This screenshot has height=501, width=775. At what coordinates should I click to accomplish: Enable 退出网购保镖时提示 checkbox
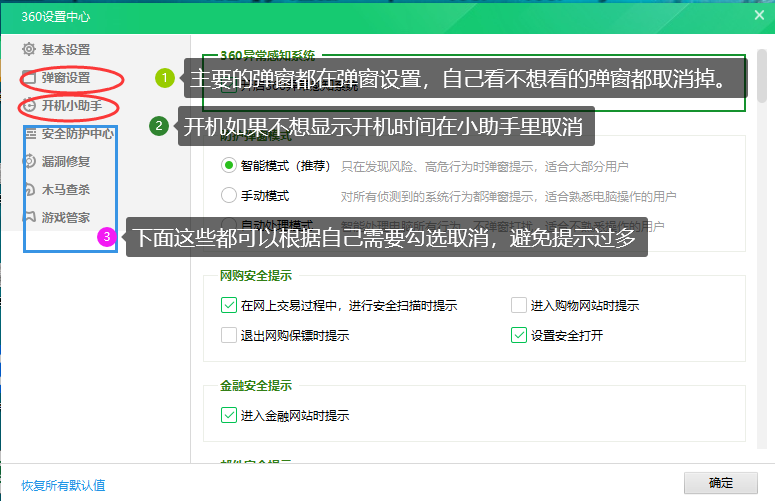(x=228, y=335)
